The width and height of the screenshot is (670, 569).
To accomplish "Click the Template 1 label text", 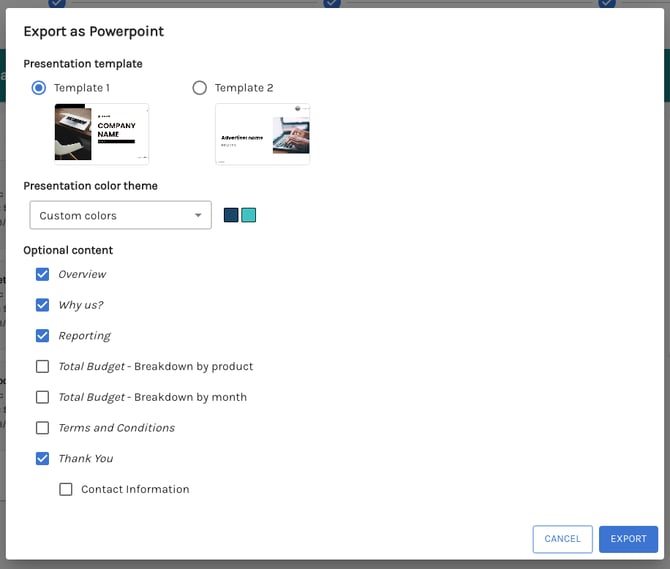I will [x=82, y=88].
